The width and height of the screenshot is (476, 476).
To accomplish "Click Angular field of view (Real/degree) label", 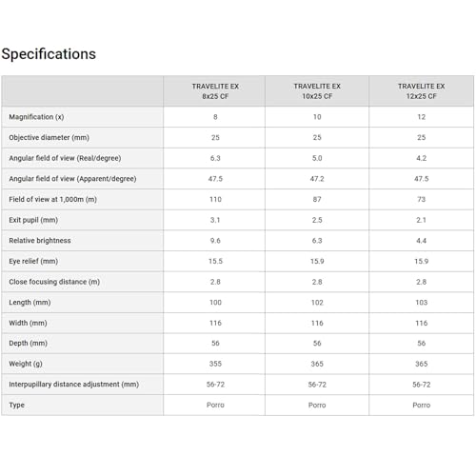I will (x=65, y=158).
